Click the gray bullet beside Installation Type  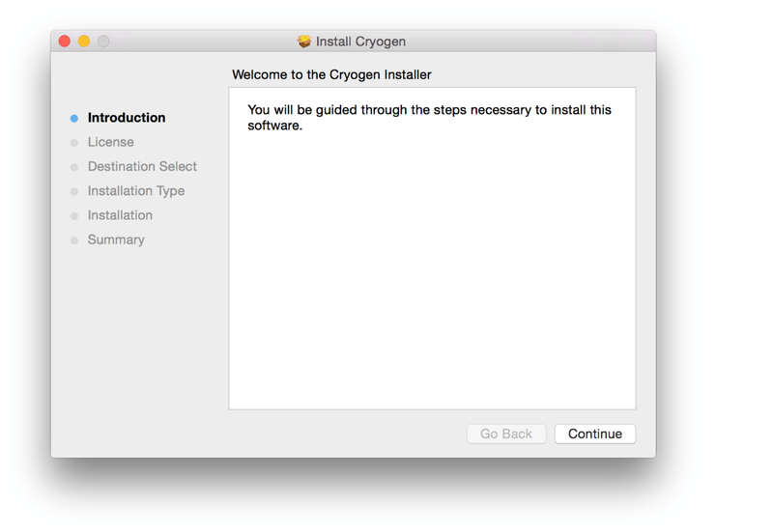[74, 191]
